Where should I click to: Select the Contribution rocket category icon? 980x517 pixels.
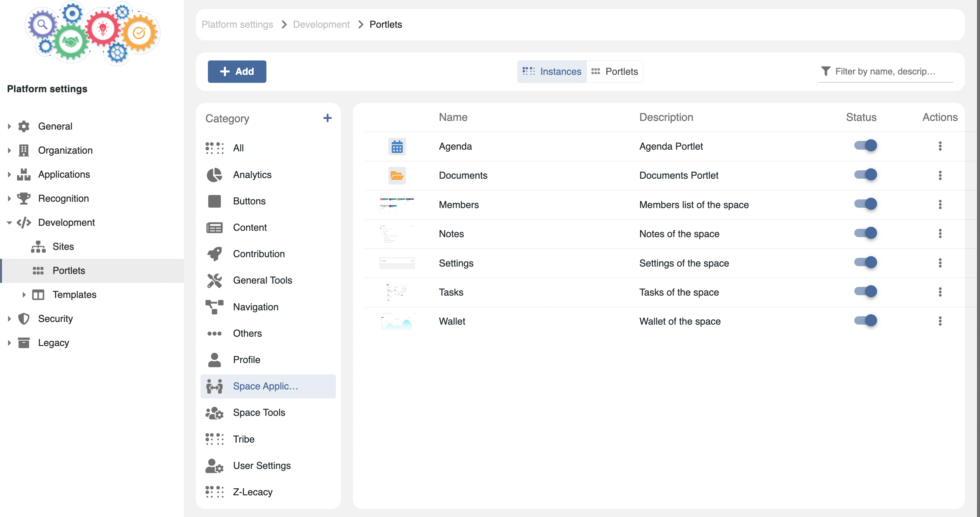[214, 254]
